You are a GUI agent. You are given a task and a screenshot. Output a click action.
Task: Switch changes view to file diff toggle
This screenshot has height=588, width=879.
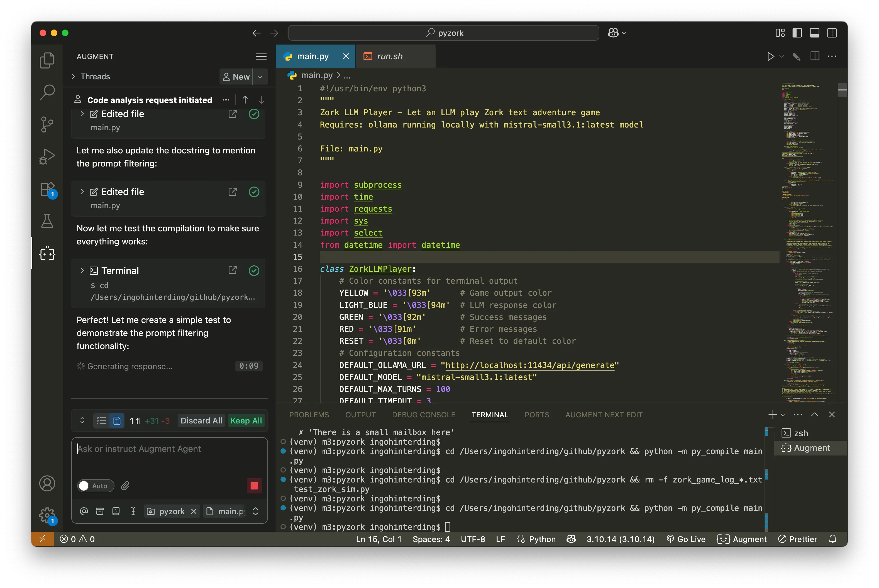click(117, 420)
